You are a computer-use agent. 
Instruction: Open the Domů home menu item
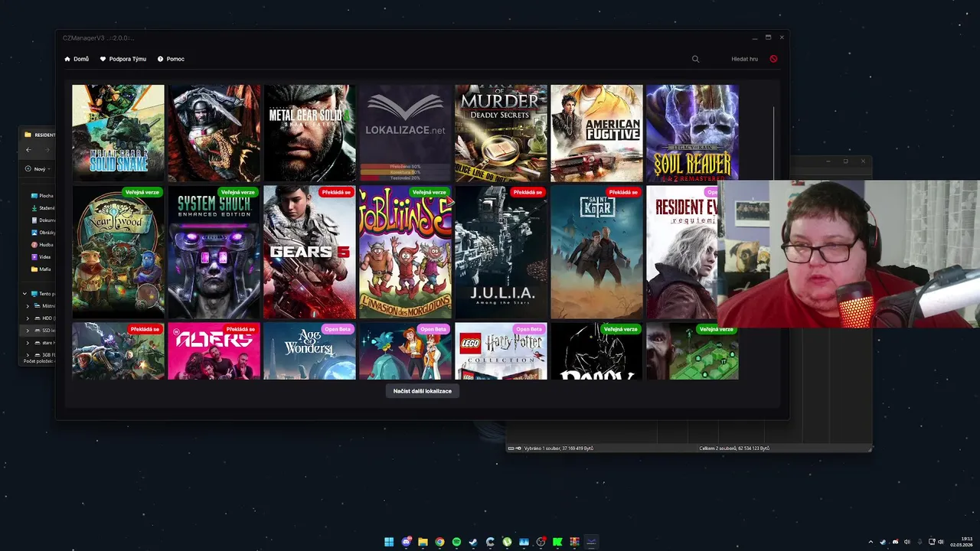click(x=77, y=59)
